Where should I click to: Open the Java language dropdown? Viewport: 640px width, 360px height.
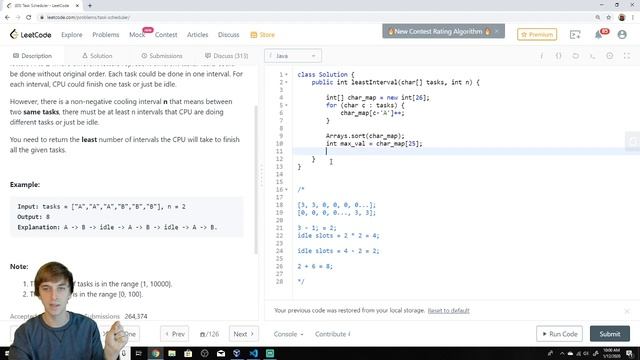(293, 56)
